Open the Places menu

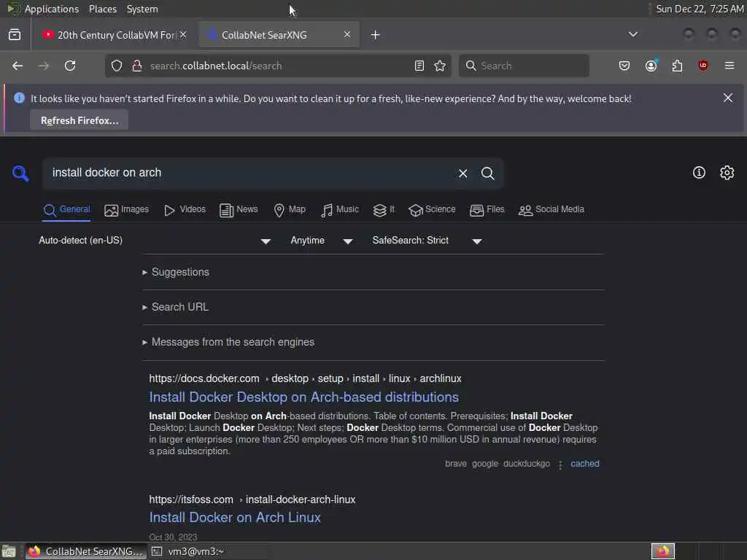click(103, 9)
